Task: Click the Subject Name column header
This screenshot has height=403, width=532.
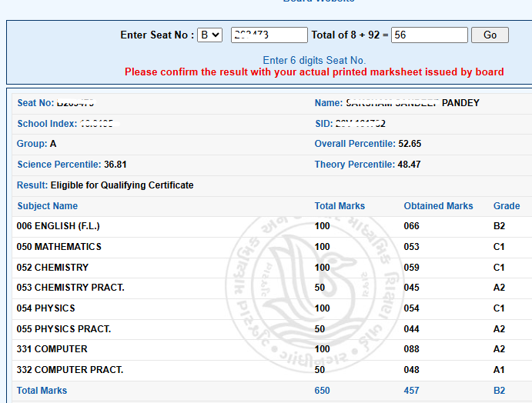Action: click(x=48, y=206)
